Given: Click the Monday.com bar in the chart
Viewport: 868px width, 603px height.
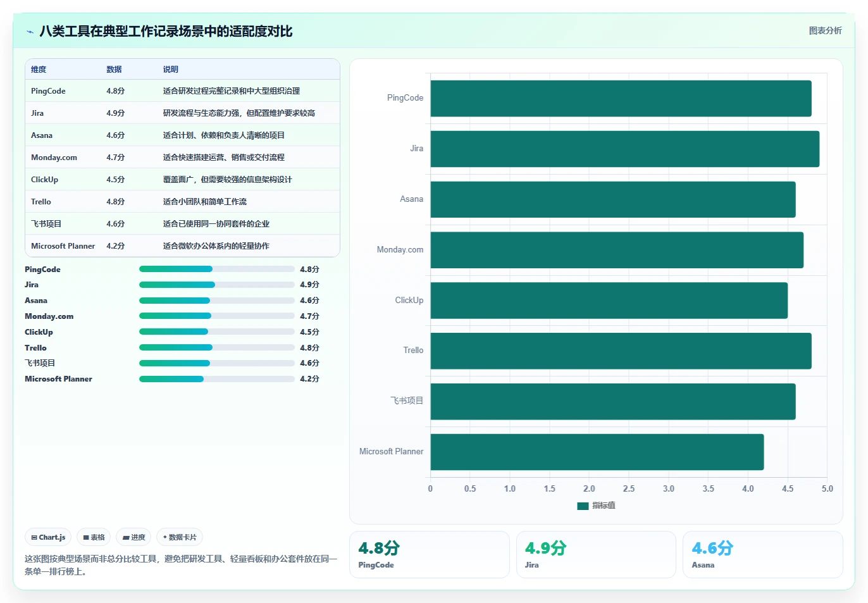Looking at the screenshot, I should pos(617,250).
